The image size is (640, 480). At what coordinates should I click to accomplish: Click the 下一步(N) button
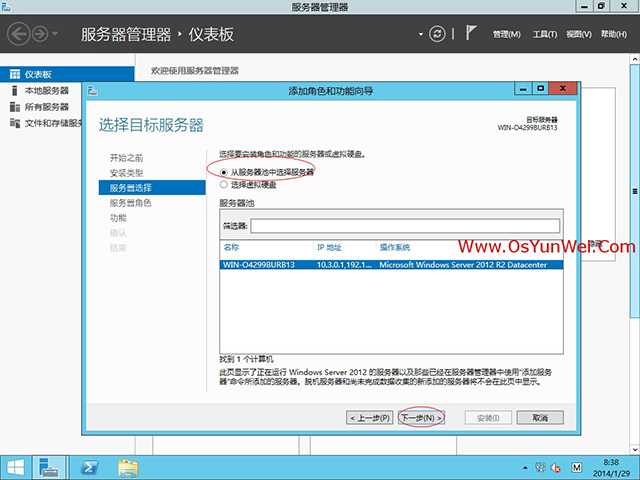[x=421, y=418]
